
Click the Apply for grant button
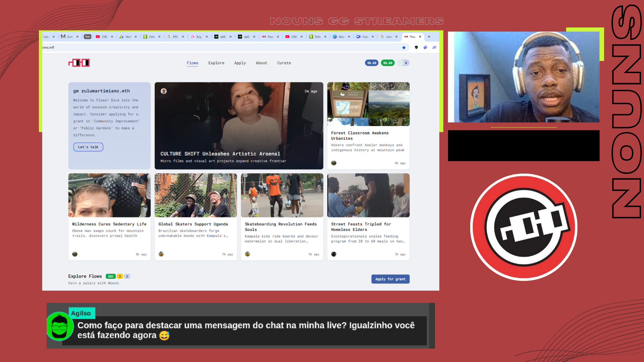point(390,279)
